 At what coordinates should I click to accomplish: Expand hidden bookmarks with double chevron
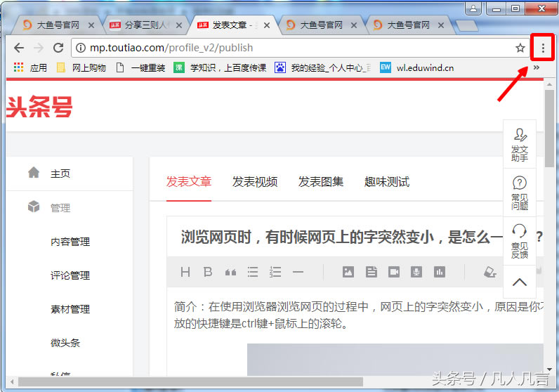click(537, 68)
